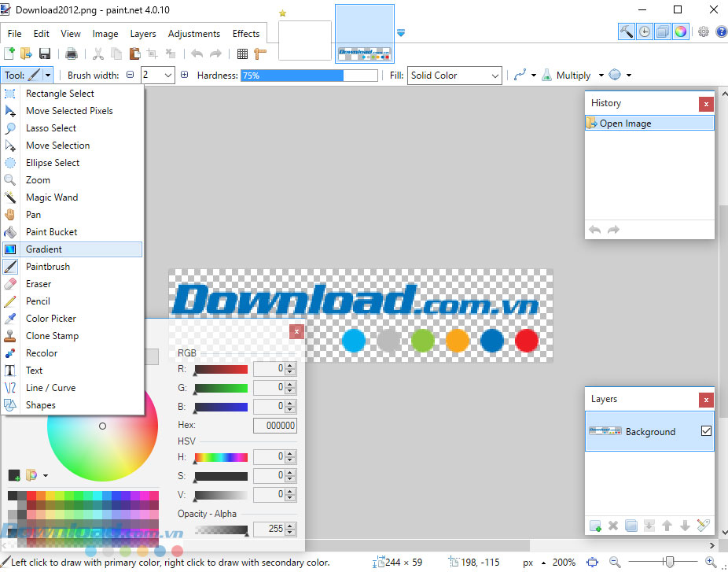The width and height of the screenshot is (728, 572).
Task: Click the Hex color input field
Action: 275,425
